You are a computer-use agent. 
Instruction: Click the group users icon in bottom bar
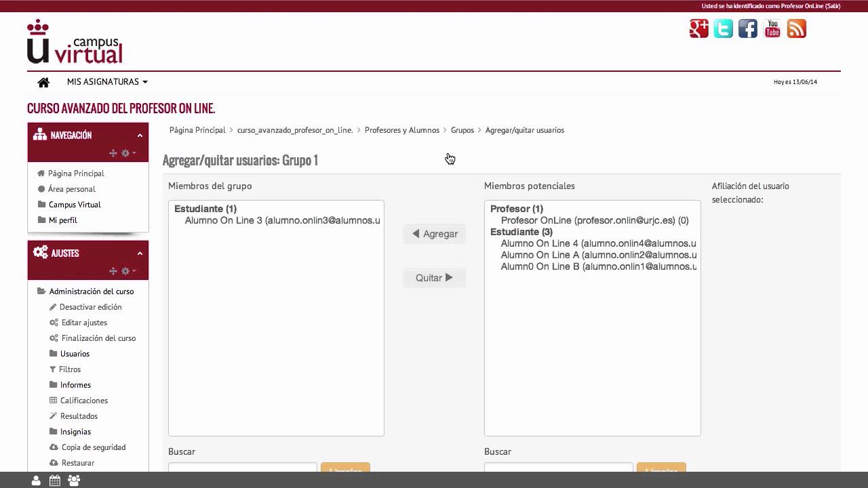(x=74, y=481)
